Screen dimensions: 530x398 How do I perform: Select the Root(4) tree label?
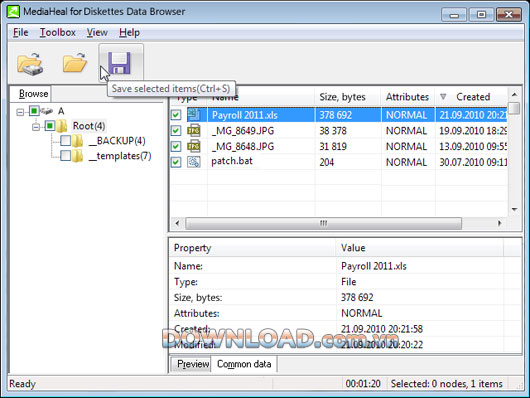(x=89, y=126)
